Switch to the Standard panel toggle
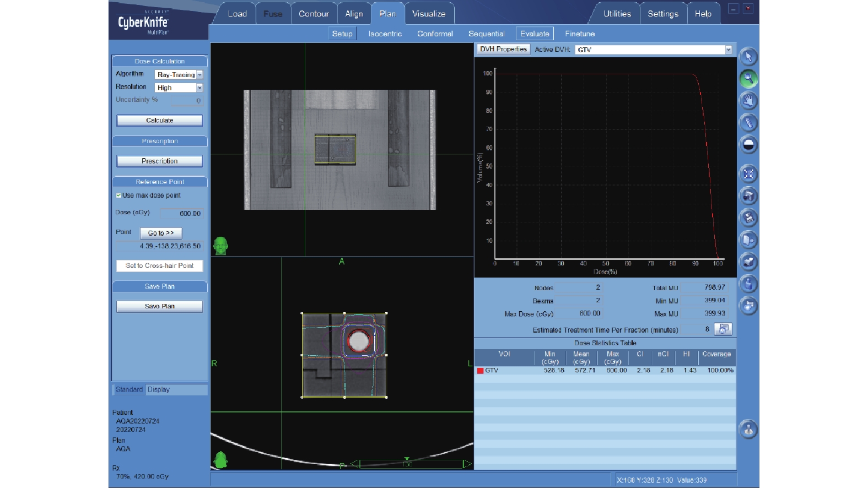 pyautogui.click(x=129, y=390)
